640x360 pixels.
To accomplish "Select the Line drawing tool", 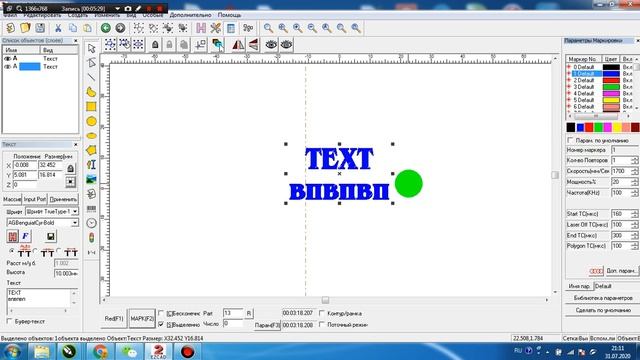I will click(x=91, y=77).
